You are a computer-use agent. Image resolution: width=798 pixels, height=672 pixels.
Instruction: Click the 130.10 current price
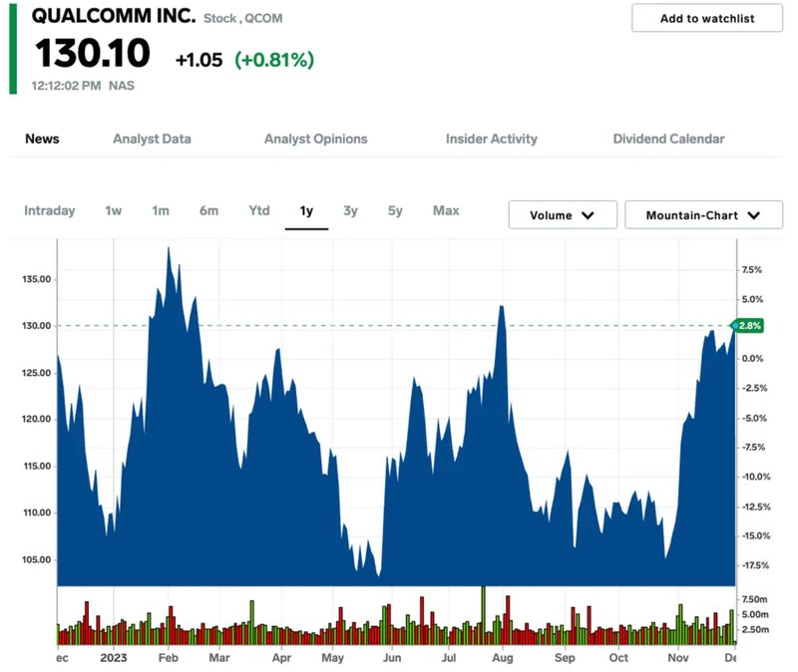[x=92, y=53]
